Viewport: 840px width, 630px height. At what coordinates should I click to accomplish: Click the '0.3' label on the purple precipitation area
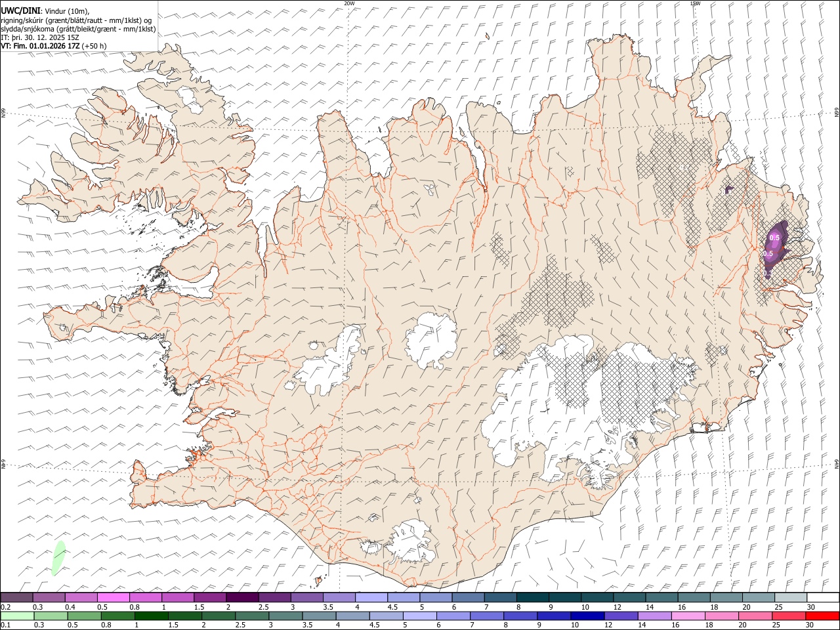tap(767, 272)
